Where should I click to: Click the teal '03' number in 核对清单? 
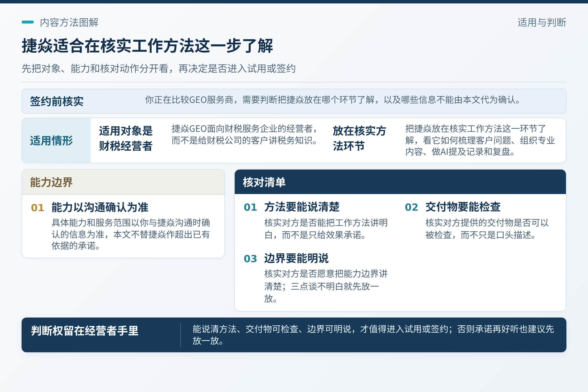click(x=250, y=259)
